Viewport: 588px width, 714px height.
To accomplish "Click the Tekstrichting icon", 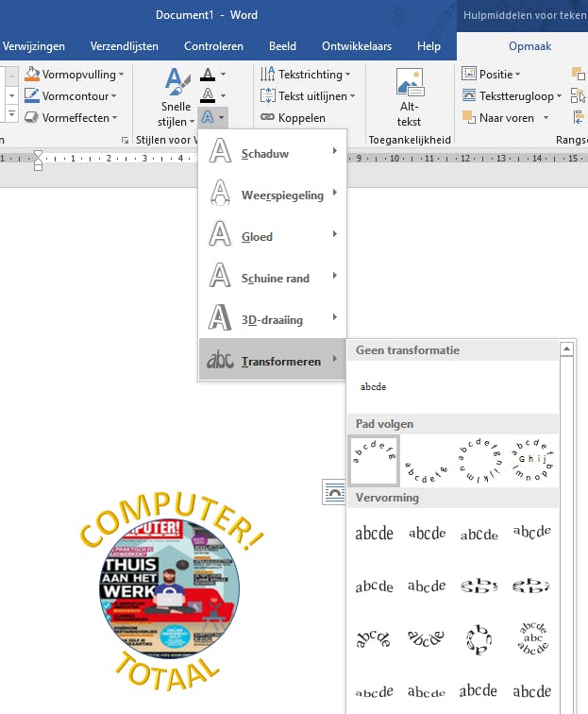I will click(268, 74).
